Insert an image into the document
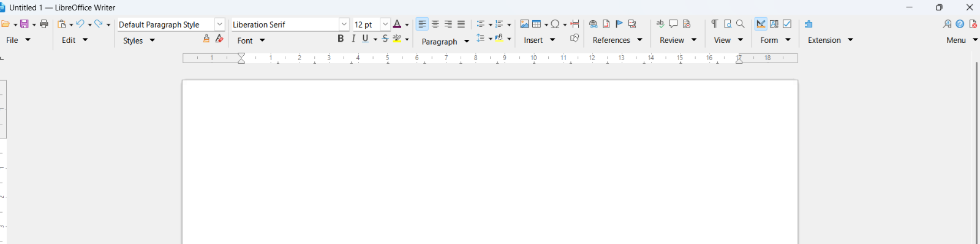 point(524,25)
